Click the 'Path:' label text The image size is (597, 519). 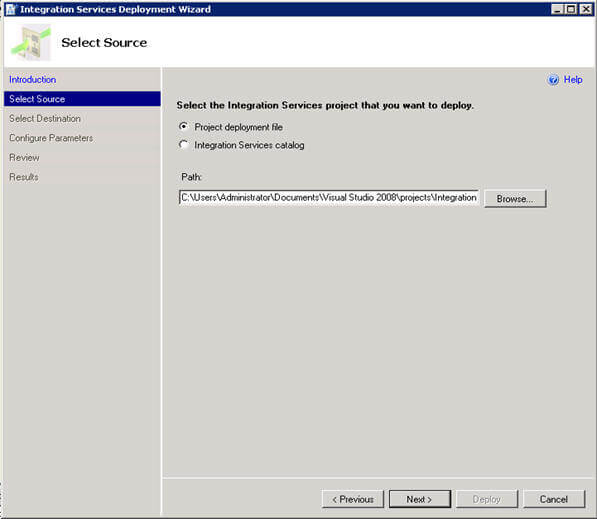[x=192, y=177]
